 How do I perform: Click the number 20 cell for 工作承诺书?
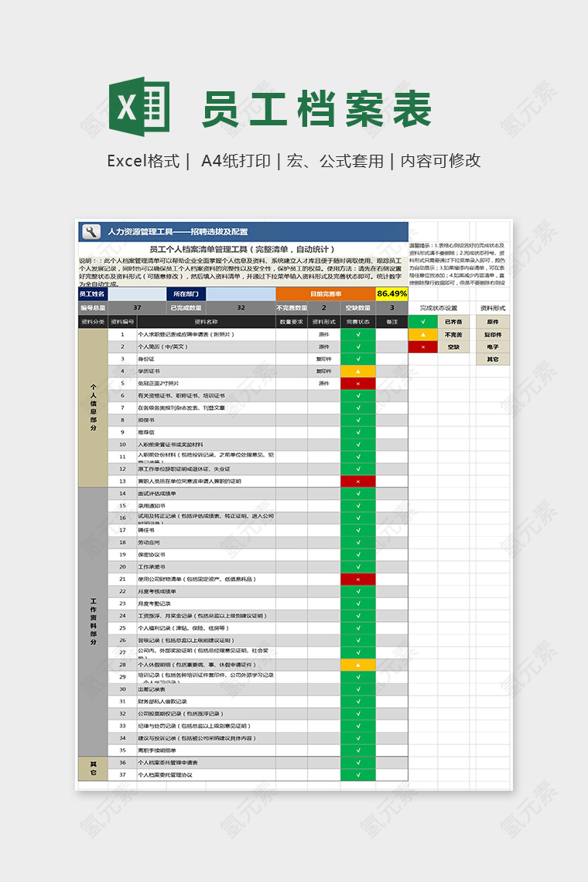(x=122, y=567)
